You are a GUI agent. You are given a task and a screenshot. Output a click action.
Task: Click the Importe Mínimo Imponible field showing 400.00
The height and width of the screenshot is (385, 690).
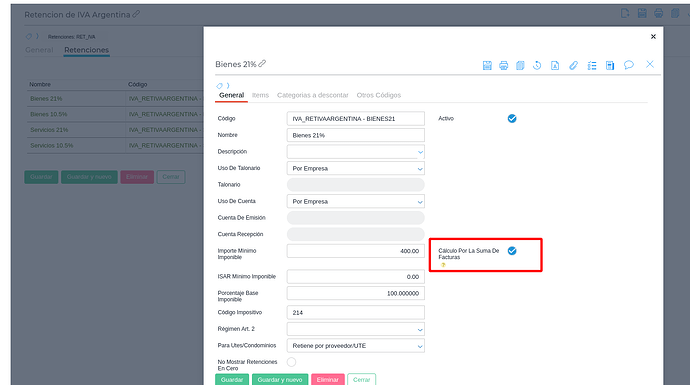(x=356, y=251)
